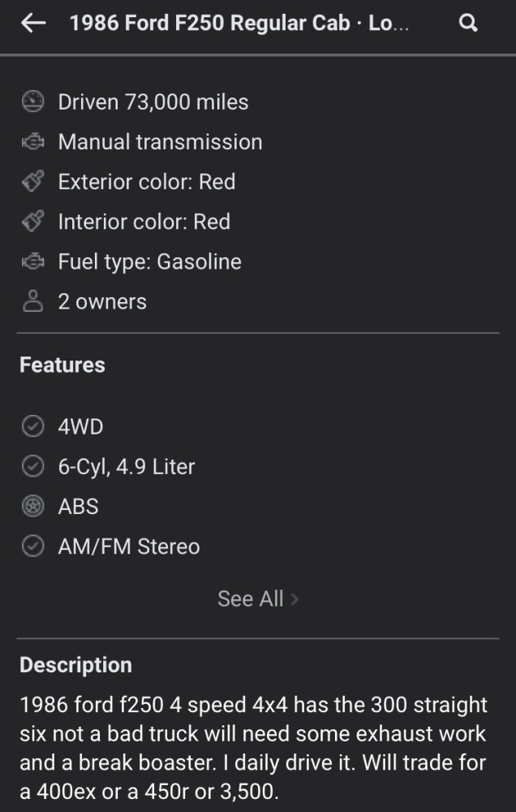Tap the checkmark next to 6-Cyl, 4.9 Liter
This screenshot has height=812, width=516.
pos(33,467)
